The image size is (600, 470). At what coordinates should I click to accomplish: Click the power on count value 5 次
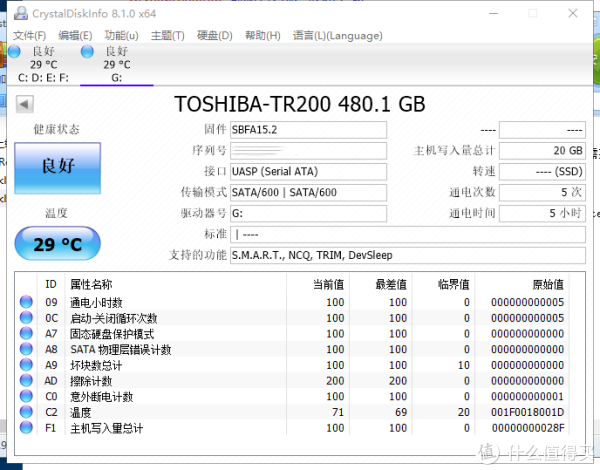click(542, 192)
